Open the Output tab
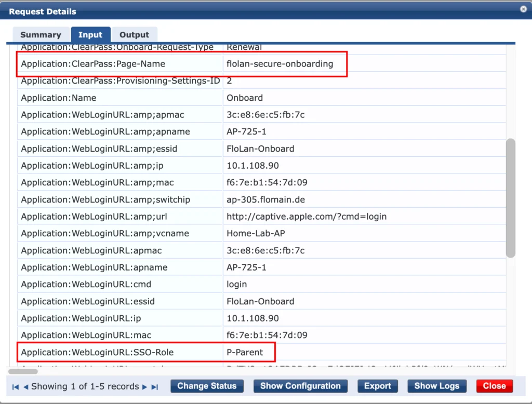The width and height of the screenshot is (532, 404). tap(135, 34)
